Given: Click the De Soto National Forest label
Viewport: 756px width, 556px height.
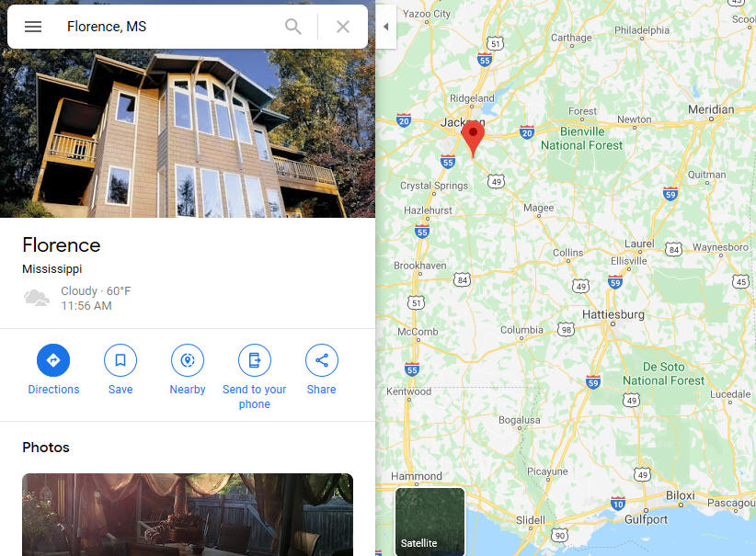Looking at the screenshot, I should click(663, 373).
